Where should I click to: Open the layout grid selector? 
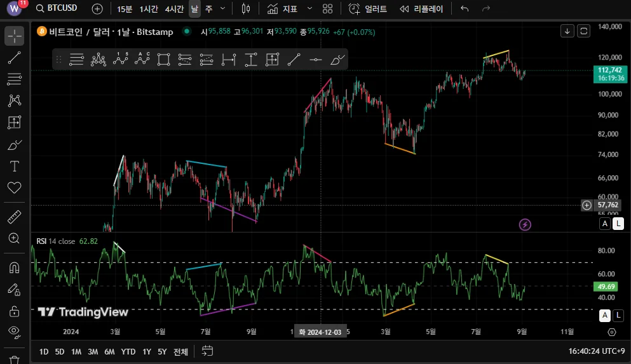327,9
